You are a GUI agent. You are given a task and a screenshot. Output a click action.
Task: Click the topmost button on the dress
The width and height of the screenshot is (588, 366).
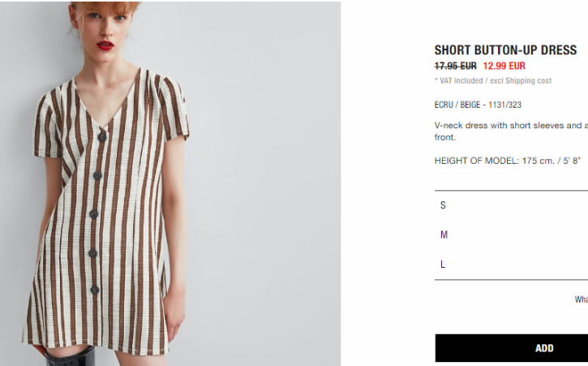(x=101, y=137)
